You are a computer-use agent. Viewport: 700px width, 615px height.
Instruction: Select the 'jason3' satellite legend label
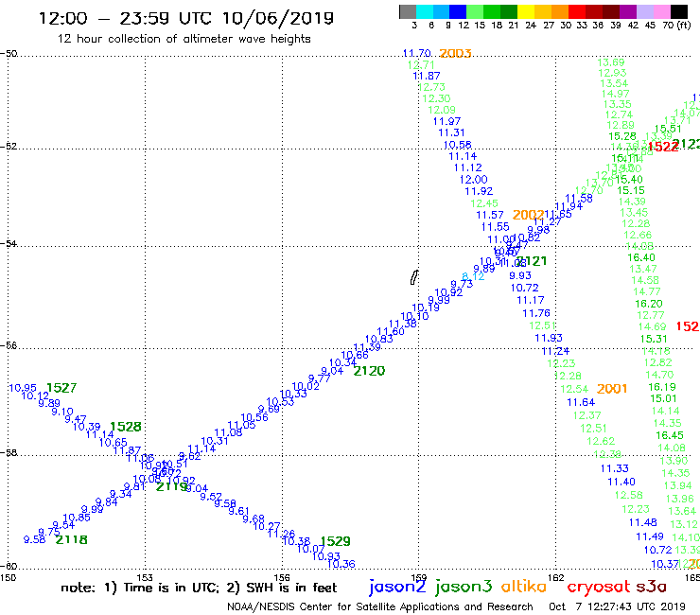point(464,587)
